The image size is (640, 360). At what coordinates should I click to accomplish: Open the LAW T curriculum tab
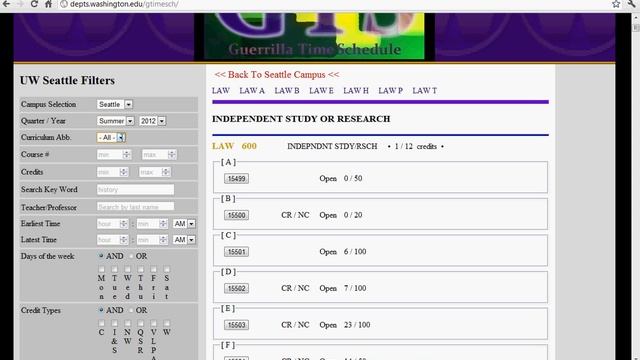(x=424, y=91)
